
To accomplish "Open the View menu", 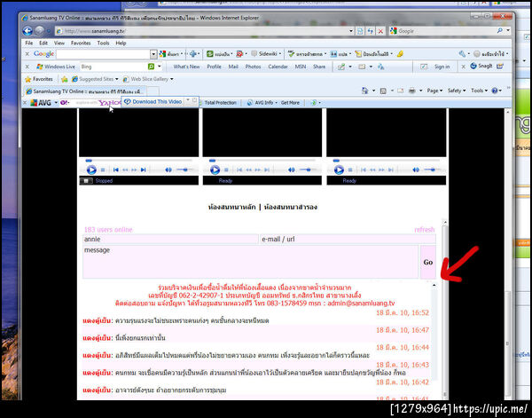I will (x=59, y=43).
